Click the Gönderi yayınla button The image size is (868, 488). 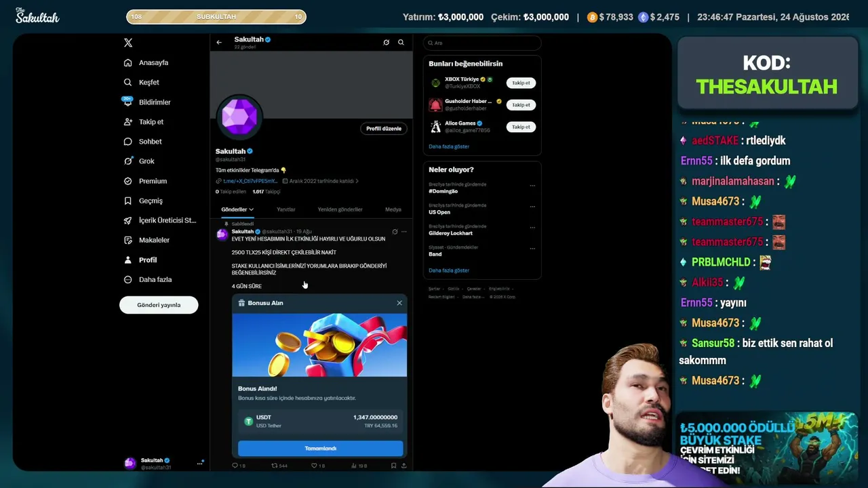point(159,305)
